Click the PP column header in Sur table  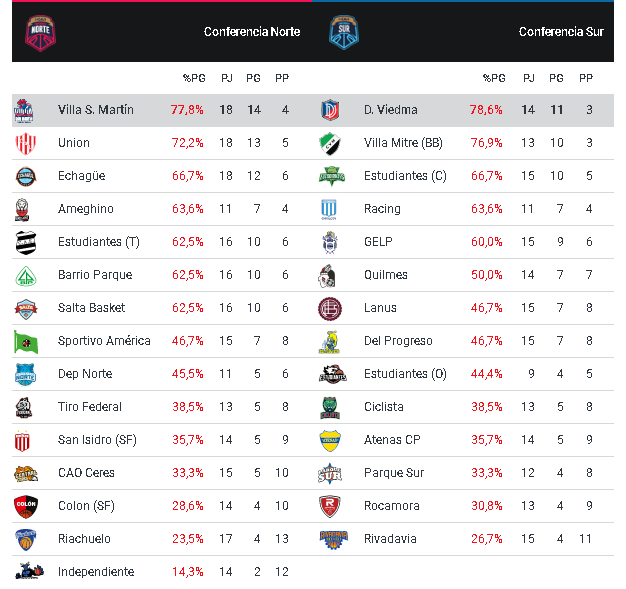pyautogui.click(x=586, y=78)
